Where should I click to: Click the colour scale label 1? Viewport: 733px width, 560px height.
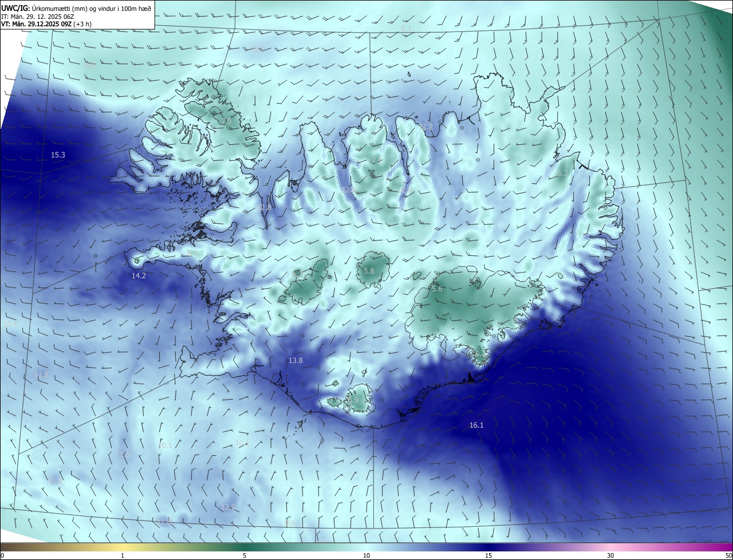tap(123, 556)
